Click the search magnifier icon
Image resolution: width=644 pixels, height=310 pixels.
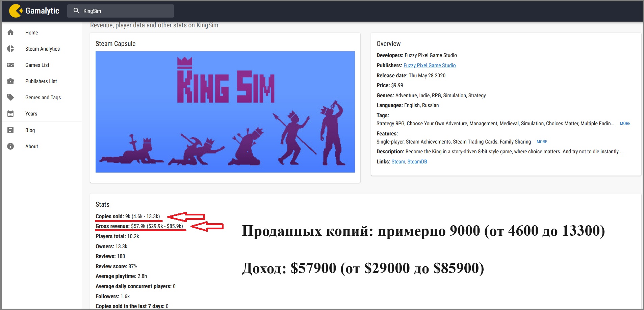tap(76, 11)
